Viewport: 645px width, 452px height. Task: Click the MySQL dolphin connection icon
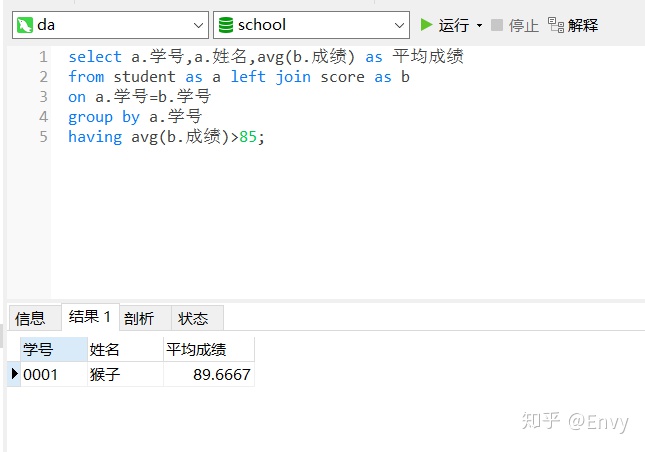pyautogui.click(x=24, y=25)
